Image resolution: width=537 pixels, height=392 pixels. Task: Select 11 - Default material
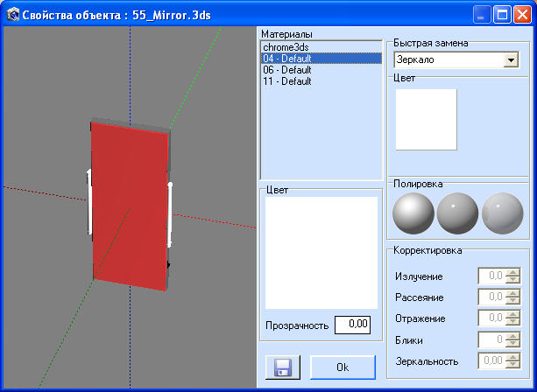pyautogui.click(x=321, y=81)
